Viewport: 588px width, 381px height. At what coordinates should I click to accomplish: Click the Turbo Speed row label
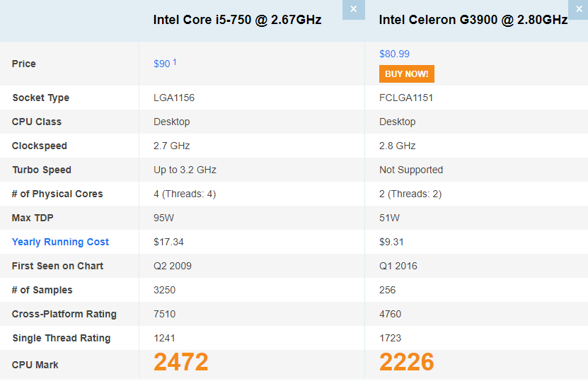pos(42,170)
